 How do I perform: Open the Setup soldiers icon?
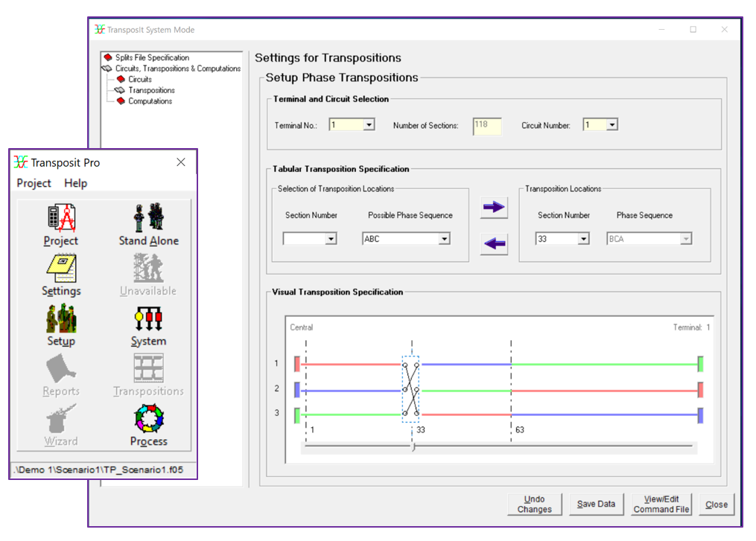(61, 319)
